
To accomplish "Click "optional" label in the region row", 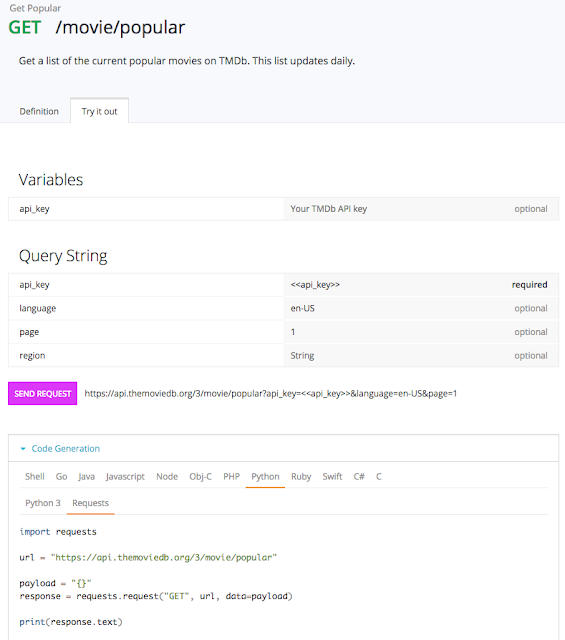I will point(531,356).
